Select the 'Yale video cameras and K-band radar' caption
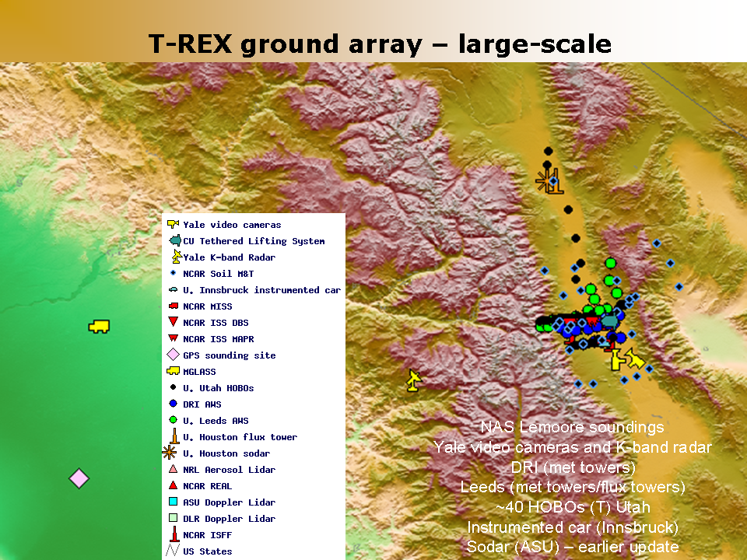Screen dimensions: 747x560 point(572,448)
